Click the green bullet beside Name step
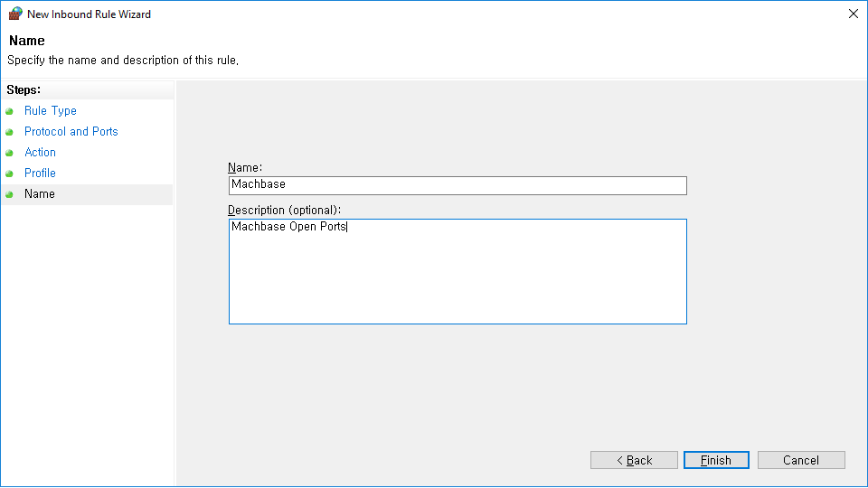 [10, 194]
